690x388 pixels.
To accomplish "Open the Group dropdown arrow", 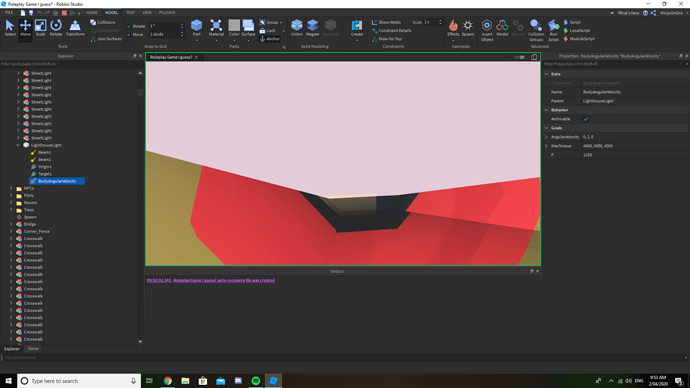I will (281, 22).
